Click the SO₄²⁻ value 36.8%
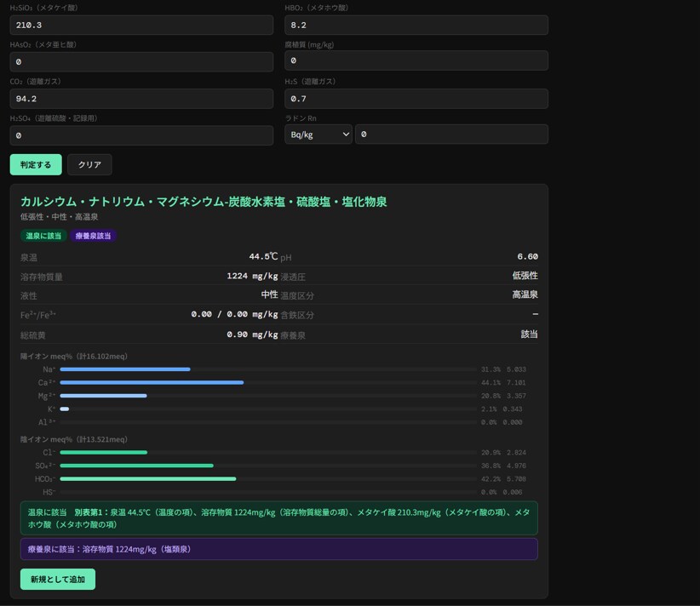This screenshot has height=606, width=700. pos(491,466)
